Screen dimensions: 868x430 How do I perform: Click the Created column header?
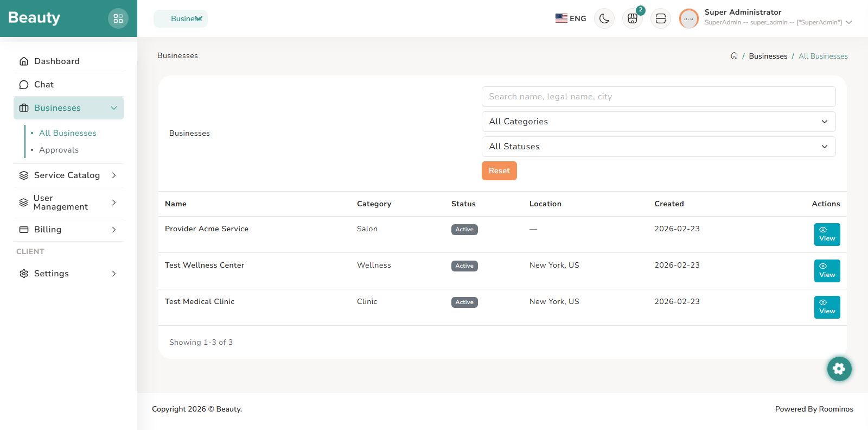pos(669,204)
